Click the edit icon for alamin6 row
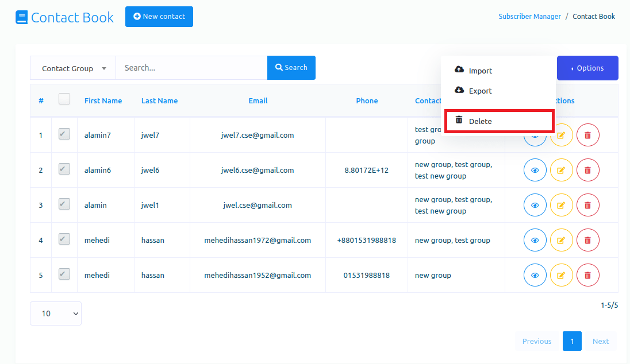This screenshot has height=364, width=630. [x=561, y=171]
